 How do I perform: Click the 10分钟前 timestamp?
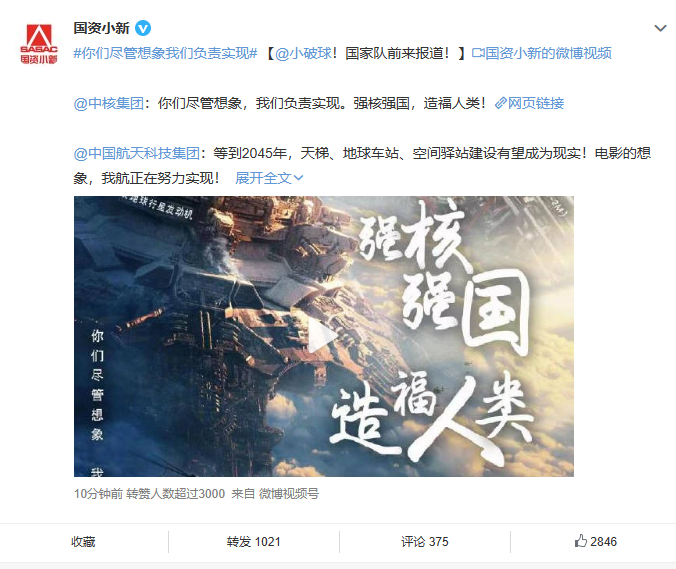tap(98, 494)
